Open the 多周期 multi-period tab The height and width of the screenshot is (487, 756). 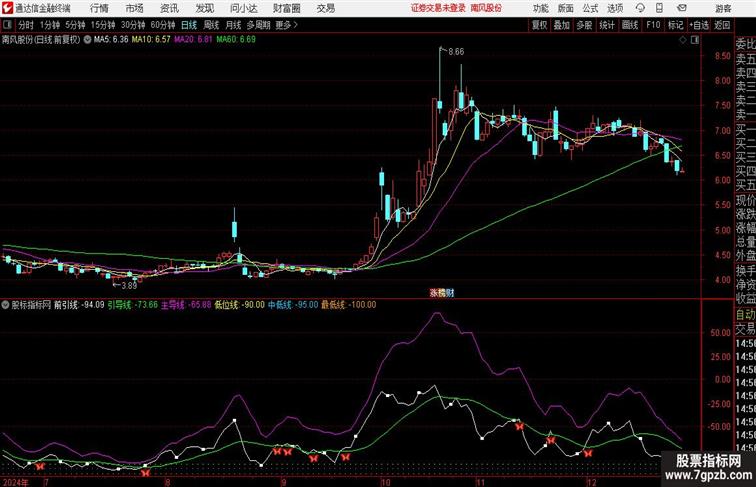(x=258, y=25)
